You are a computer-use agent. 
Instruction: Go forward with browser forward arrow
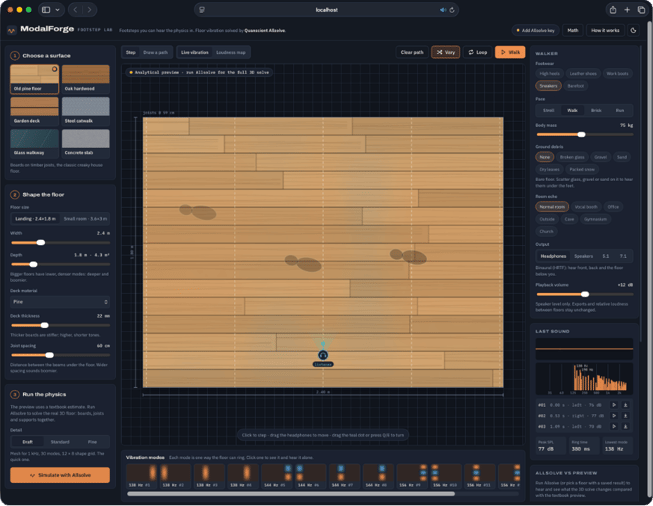89,10
